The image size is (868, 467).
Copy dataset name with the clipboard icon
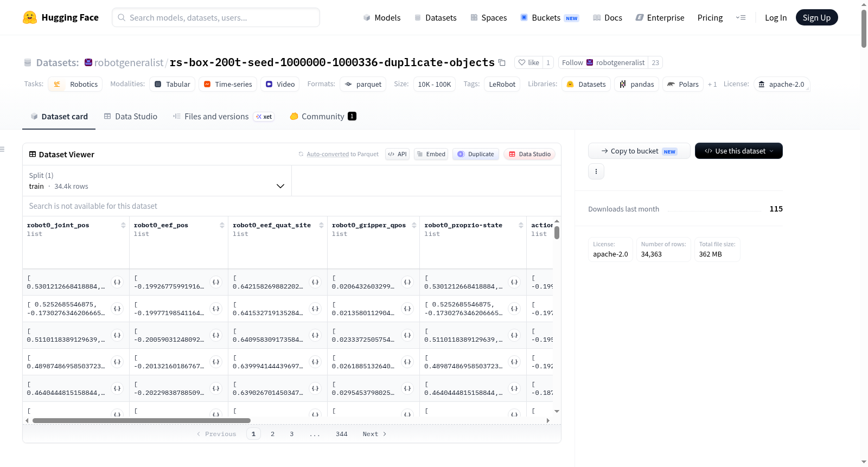tap(502, 63)
